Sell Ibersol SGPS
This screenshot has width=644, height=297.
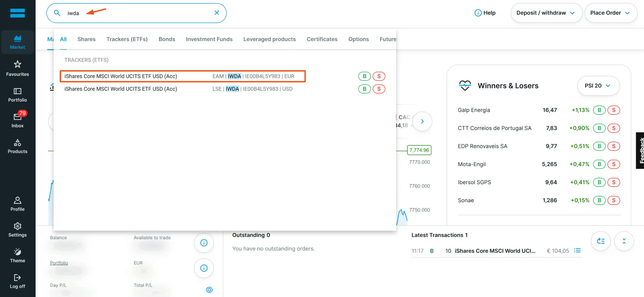(x=614, y=182)
